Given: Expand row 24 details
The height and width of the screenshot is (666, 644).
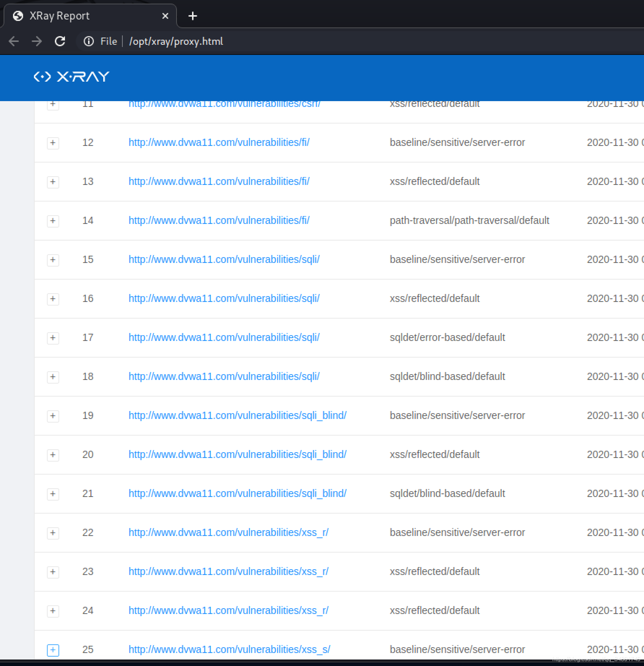Looking at the screenshot, I should (x=53, y=611).
